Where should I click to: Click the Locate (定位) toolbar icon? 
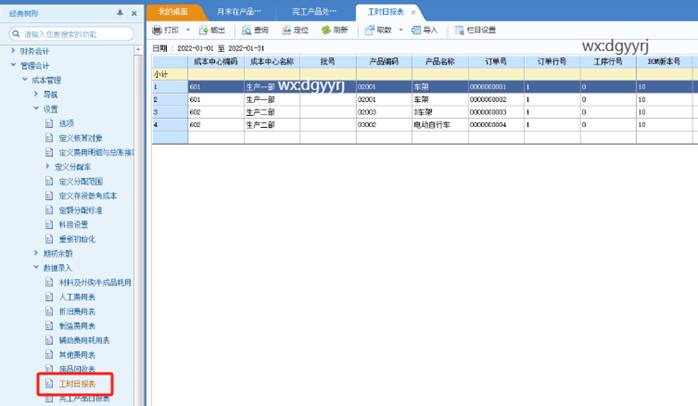pyautogui.click(x=287, y=30)
